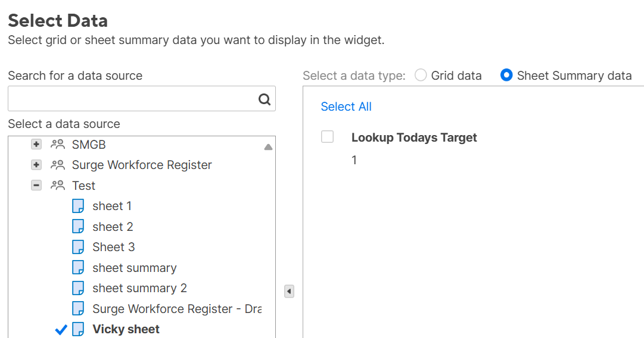Screen dimensions: 644x338
Task: Click the sheet summary file icon
Action: [x=78, y=268]
